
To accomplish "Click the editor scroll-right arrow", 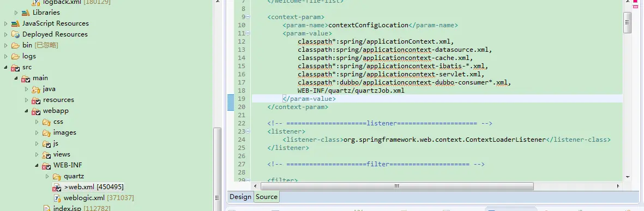I will (618, 186).
